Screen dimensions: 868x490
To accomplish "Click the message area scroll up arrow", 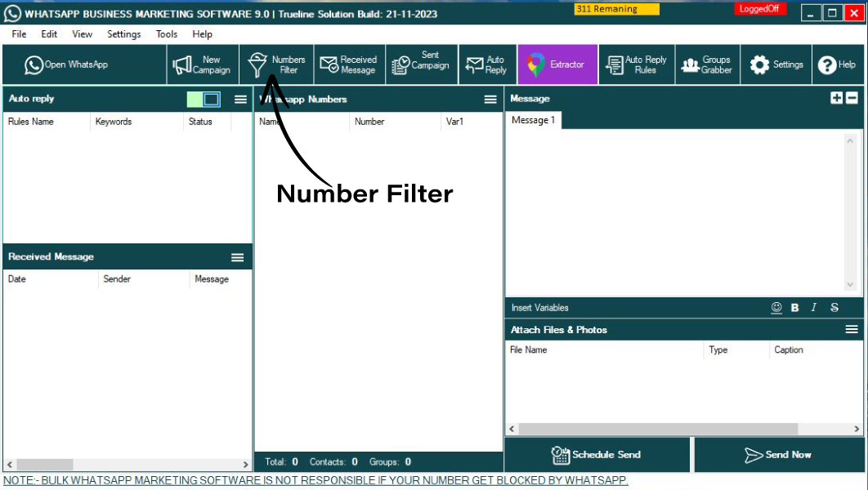I will pos(850,141).
